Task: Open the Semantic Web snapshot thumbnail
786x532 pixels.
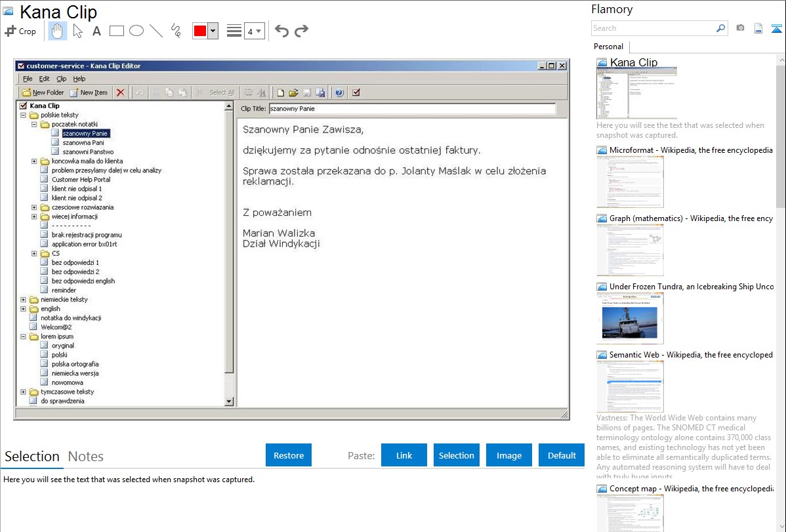Action: click(x=630, y=386)
